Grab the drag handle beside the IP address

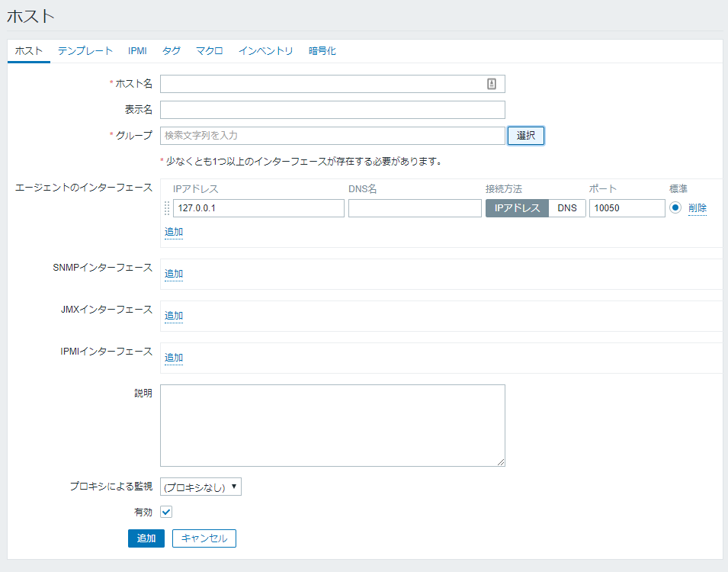(x=167, y=208)
